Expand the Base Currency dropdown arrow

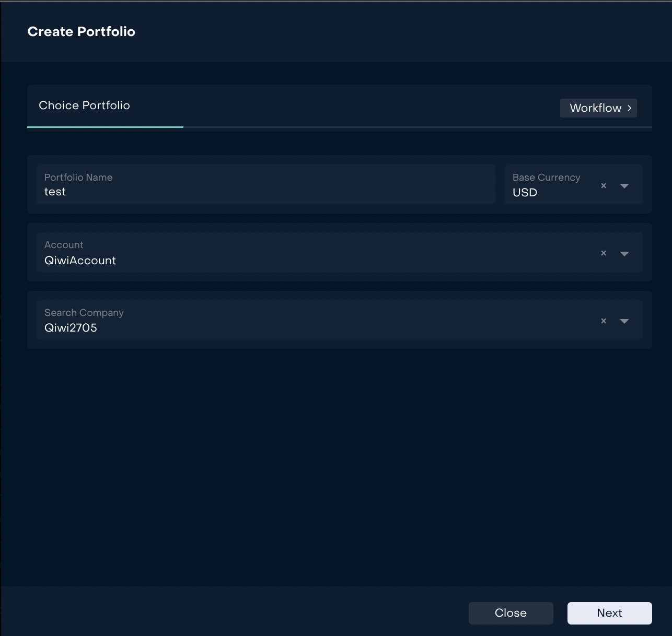point(624,186)
